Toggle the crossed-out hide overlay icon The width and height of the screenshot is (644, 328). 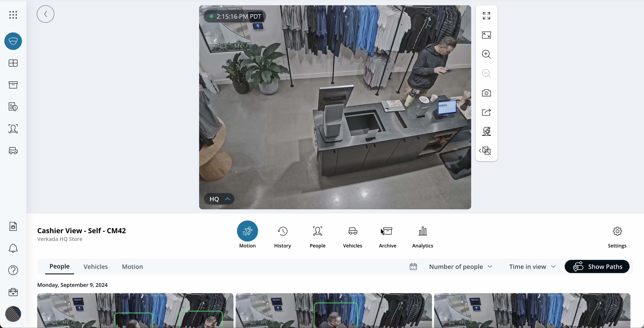(486, 151)
